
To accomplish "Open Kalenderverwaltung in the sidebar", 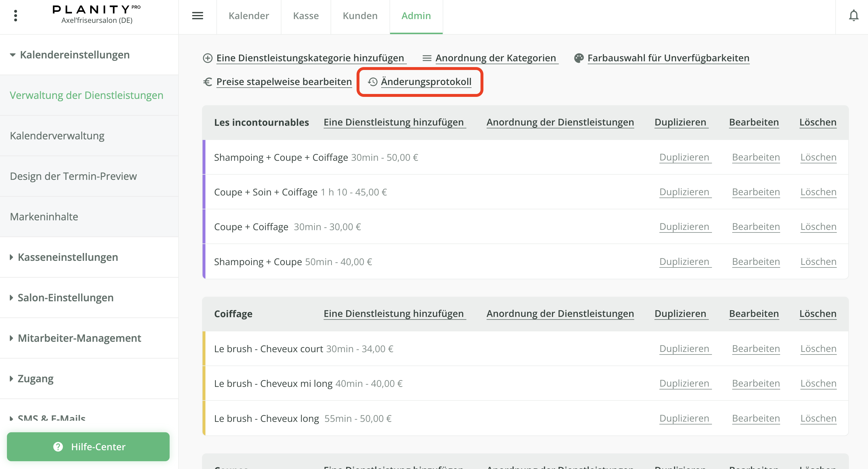I will 57,136.
